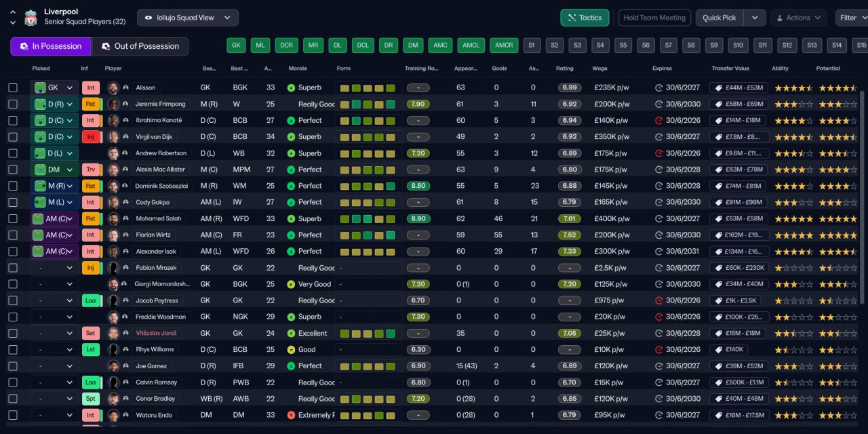Select Virgil van Dijk's row checkbox

tap(13, 137)
